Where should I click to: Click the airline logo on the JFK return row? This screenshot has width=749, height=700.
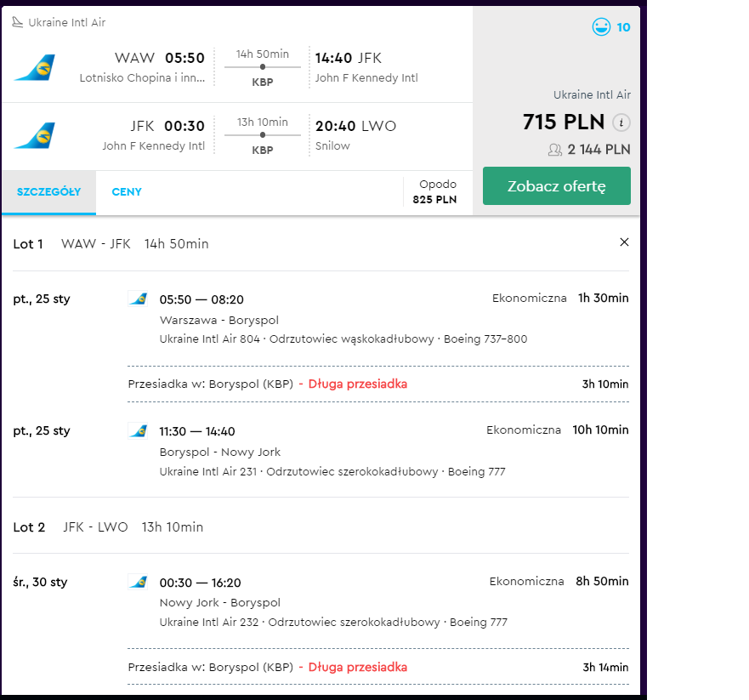pos(34,135)
